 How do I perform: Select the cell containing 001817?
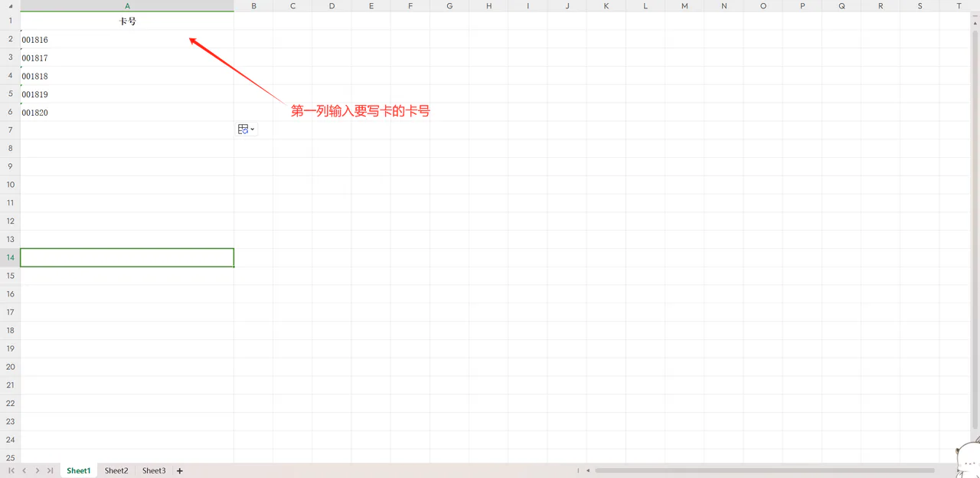[x=127, y=57]
